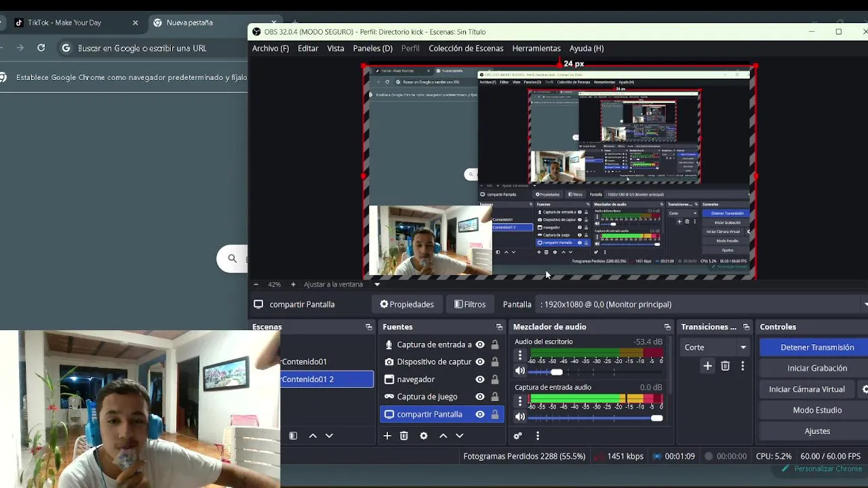This screenshot has height=488, width=868.
Task: Open source properties gear icon in Fuentes toolbar
Action: coord(424,436)
